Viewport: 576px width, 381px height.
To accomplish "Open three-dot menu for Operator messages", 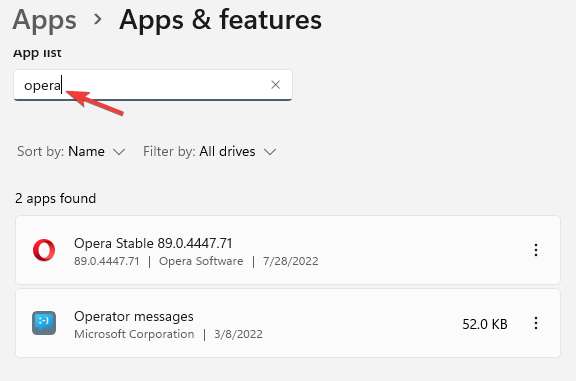I will 536,323.
